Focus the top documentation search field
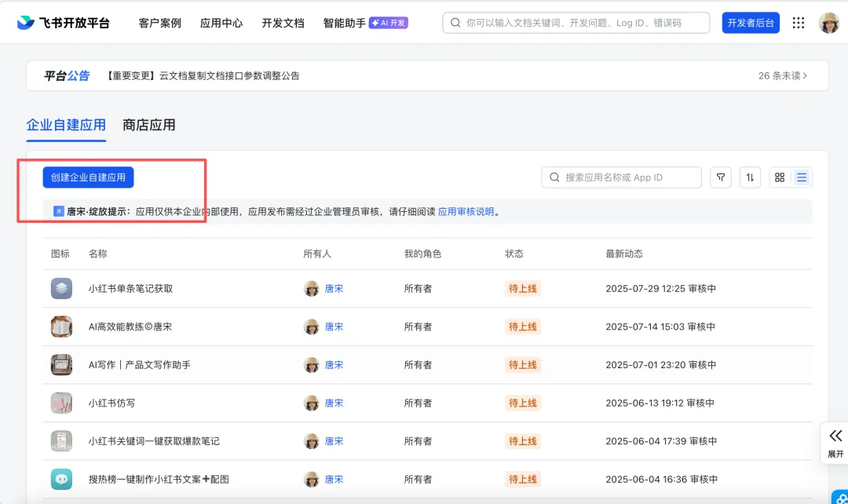This screenshot has width=848, height=504. (x=576, y=23)
